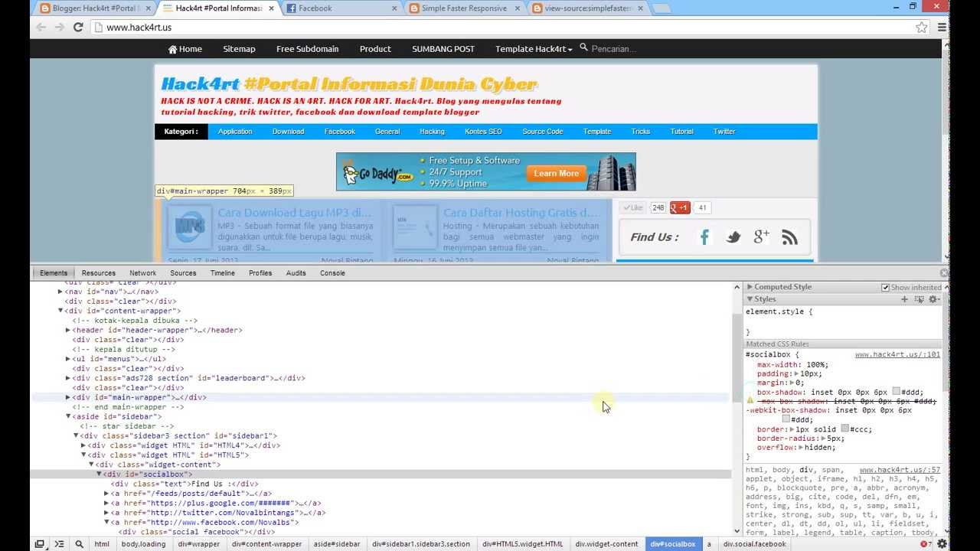
Task: Open Facebook icon in Find Us box
Action: coord(704,237)
